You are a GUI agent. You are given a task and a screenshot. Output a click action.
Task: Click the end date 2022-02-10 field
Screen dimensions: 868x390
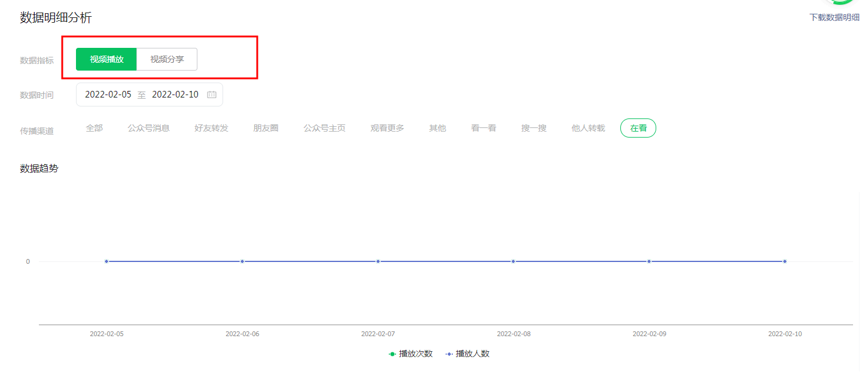pyautogui.click(x=175, y=95)
